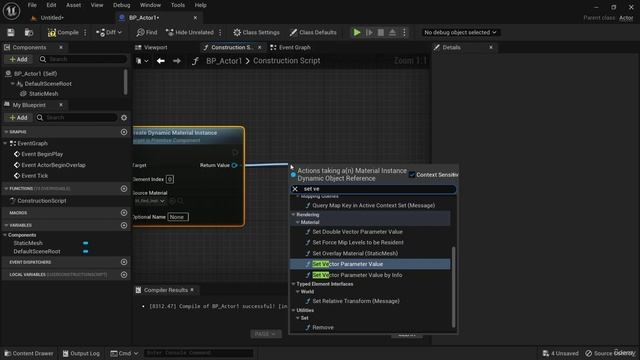Switch to the Viewport tab

(x=151, y=47)
